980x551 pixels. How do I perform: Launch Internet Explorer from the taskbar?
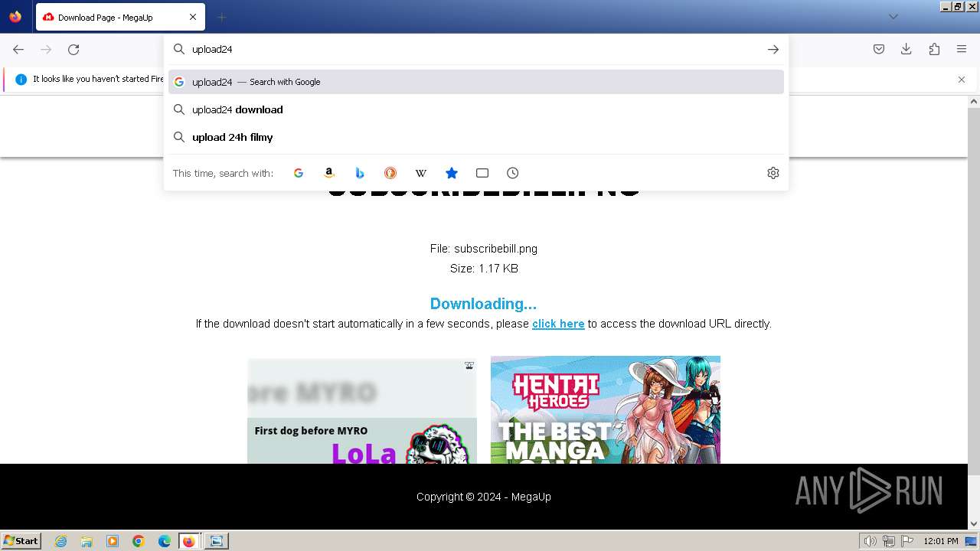click(61, 541)
